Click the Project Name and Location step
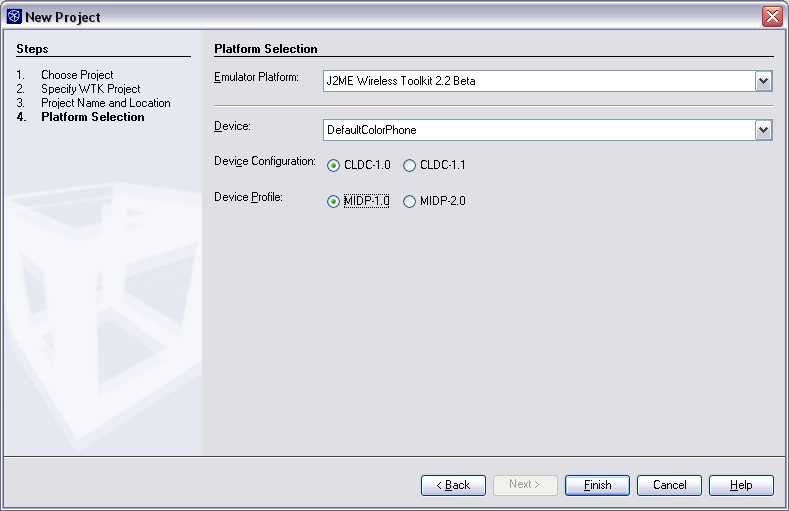The width and height of the screenshot is (789, 511). (x=105, y=103)
